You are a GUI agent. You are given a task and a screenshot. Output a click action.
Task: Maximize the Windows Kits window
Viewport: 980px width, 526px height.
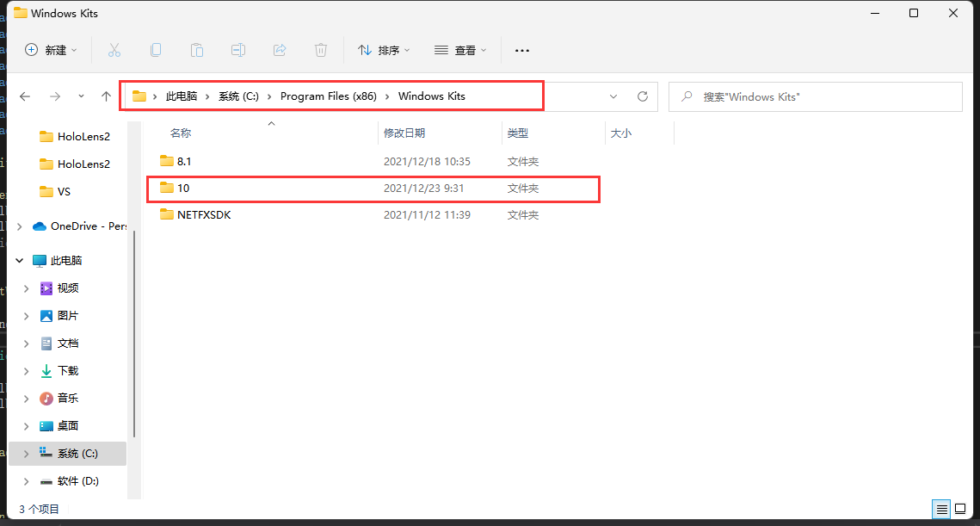914,13
